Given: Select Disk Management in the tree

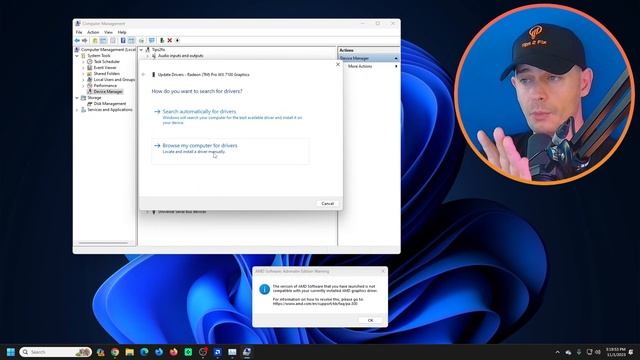Looking at the screenshot, I should [x=109, y=104].
